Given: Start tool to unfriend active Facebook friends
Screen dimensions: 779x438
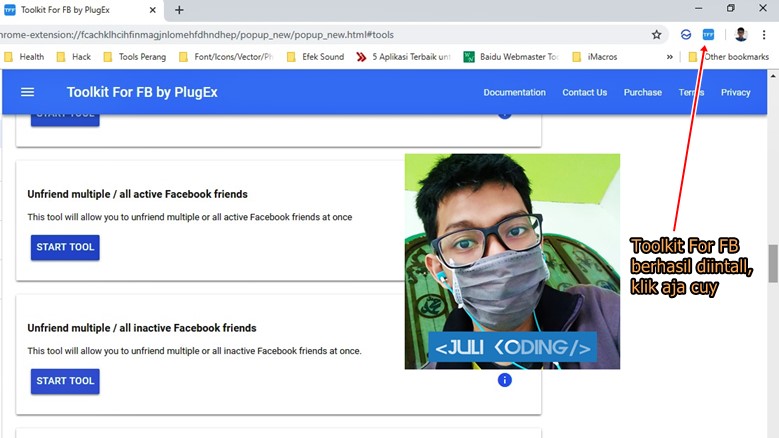Looking at the screenshot, I should click(65, 247).
